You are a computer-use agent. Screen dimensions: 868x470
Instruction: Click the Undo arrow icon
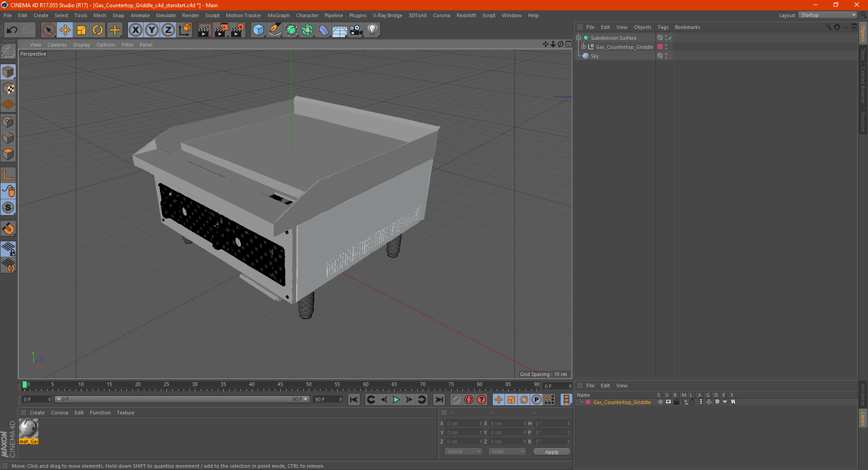(12, 30)
